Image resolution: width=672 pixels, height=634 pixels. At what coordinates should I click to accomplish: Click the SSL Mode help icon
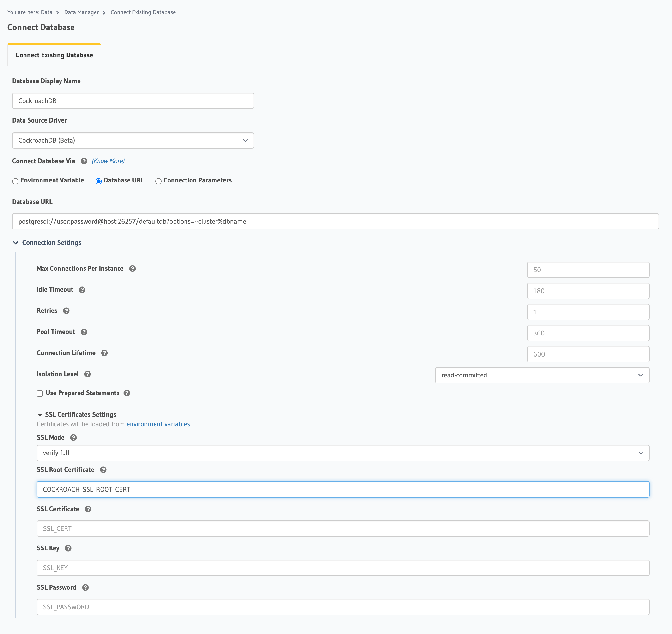click(73, 438)
